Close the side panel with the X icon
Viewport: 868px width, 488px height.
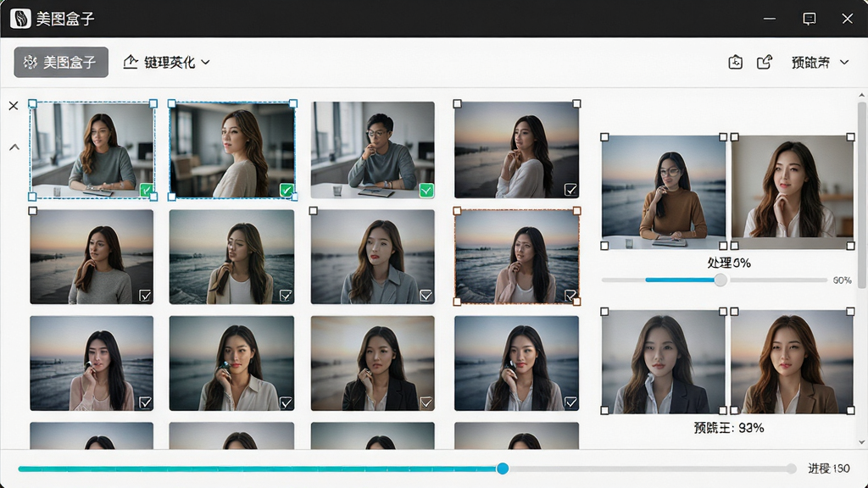[14, 106]
